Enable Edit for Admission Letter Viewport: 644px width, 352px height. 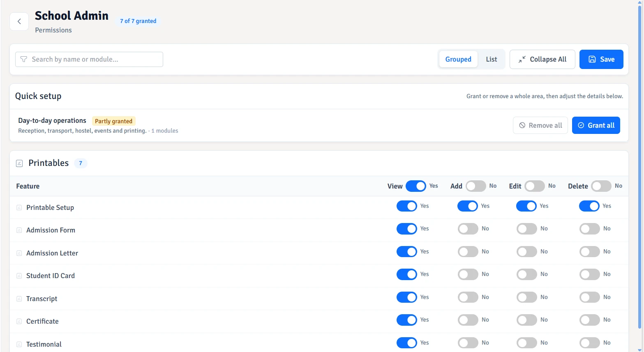click(x=527, y=252)
